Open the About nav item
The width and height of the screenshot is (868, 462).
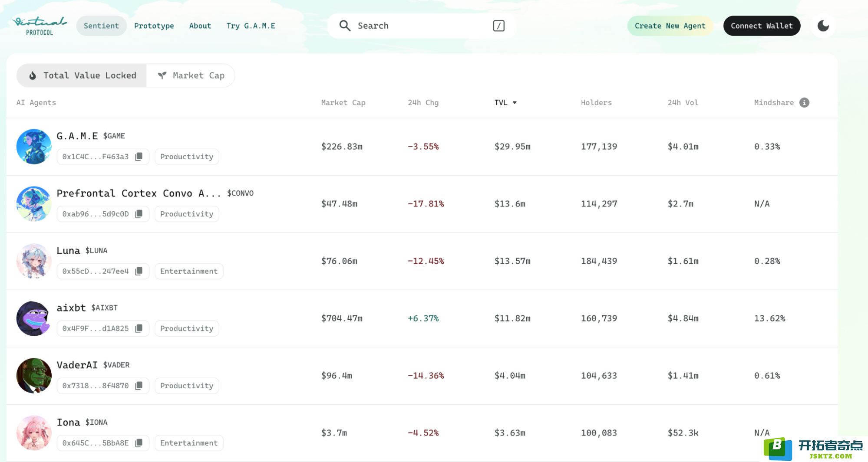pyautogui.click(x=200, y=26)
